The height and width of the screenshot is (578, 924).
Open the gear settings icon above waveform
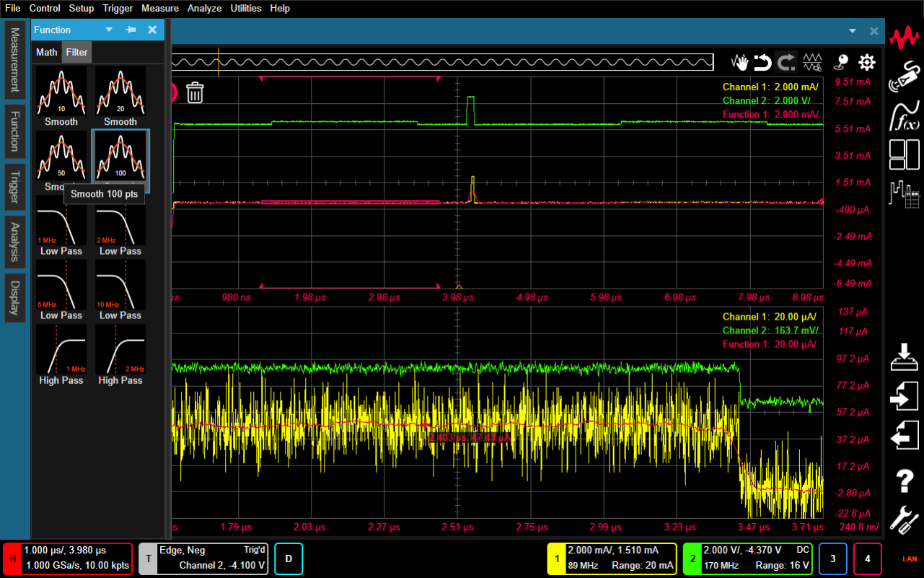pyautogui.click(x=866, y=63)
